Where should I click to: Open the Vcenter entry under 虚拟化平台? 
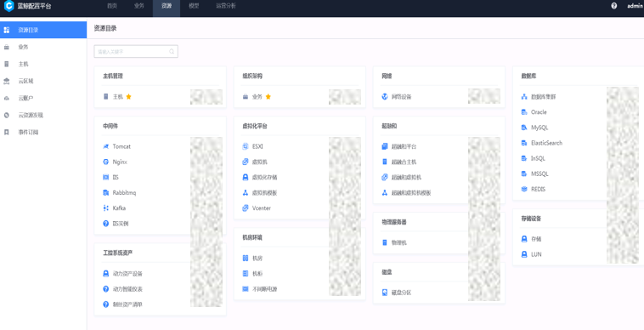tap(262, 208)
